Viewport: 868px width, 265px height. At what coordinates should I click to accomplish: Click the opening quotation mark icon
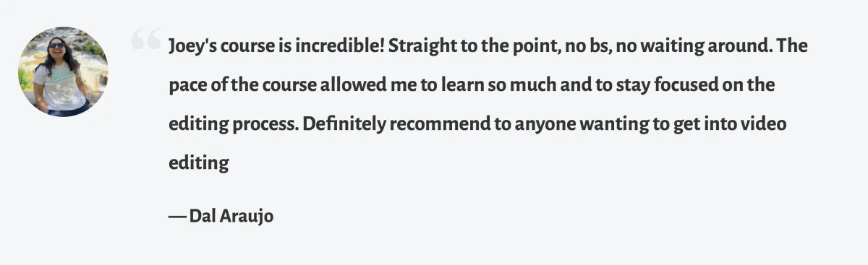(x=145, y=38)
